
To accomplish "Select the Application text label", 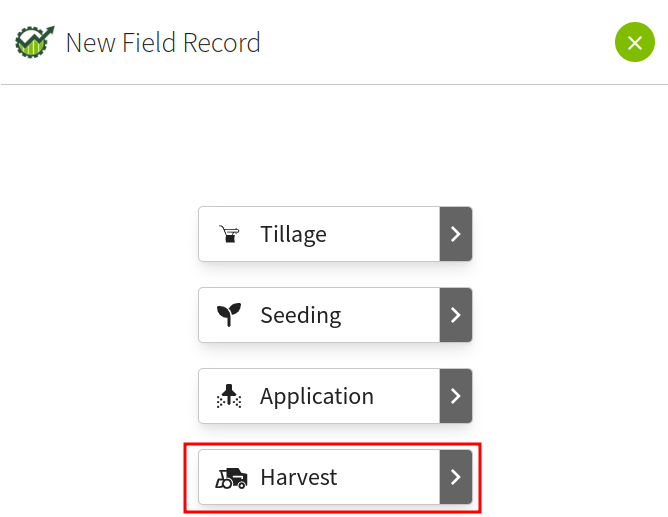I will point(316,396).
